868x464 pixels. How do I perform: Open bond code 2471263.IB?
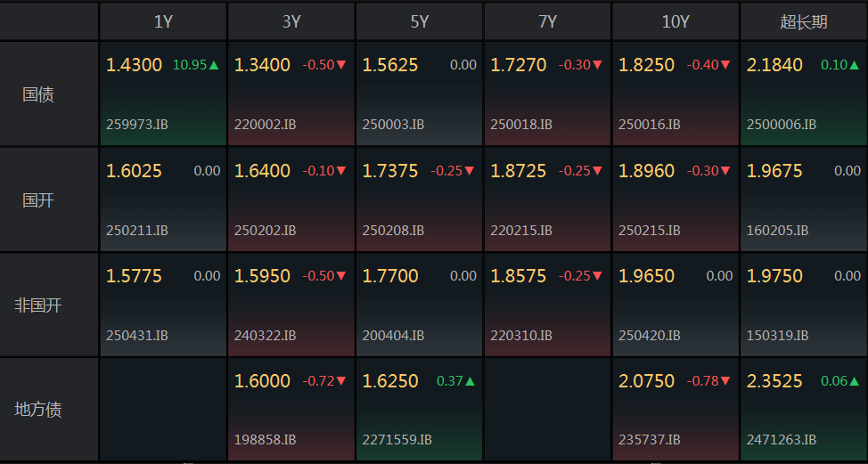coord(782,440)
